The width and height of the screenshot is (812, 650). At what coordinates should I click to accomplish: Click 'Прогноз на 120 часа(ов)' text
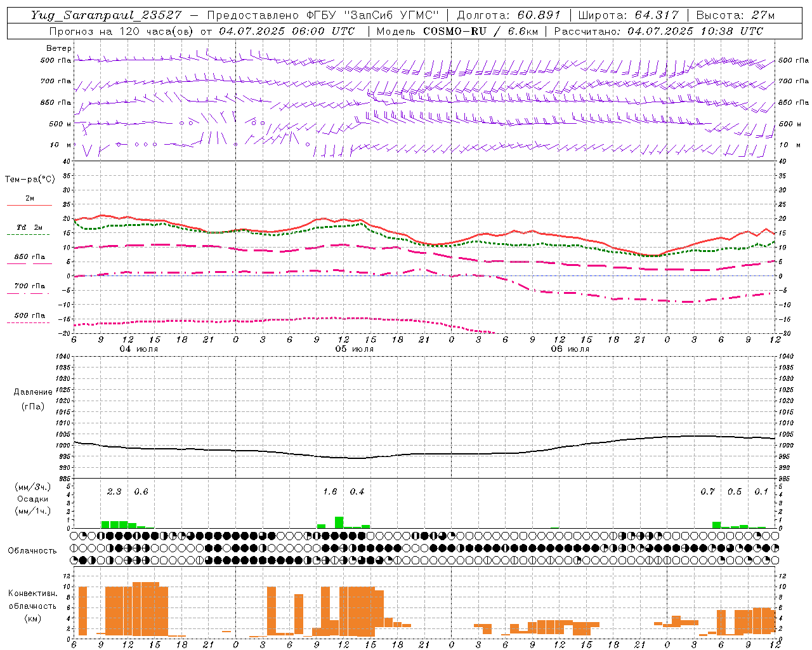[x=121, y=31]
